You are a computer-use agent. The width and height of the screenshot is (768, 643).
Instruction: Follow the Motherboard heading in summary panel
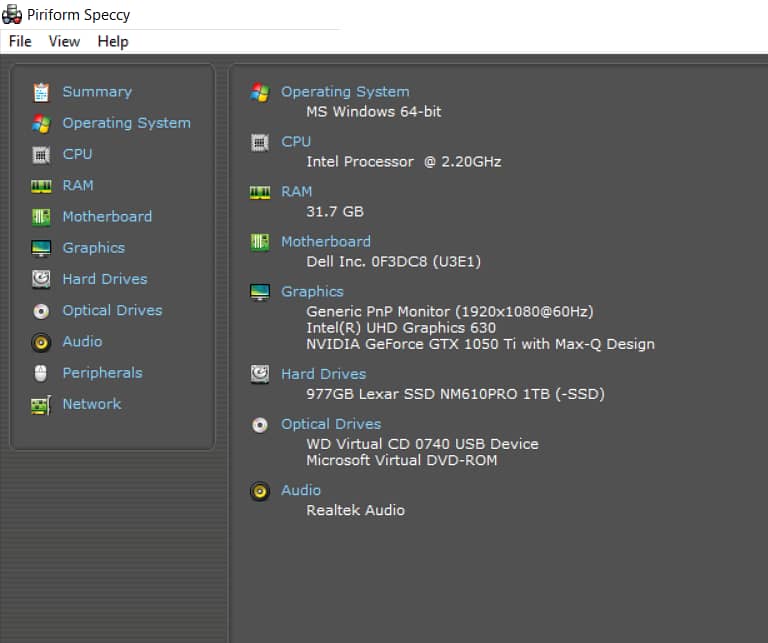click(x=326, y=241)
